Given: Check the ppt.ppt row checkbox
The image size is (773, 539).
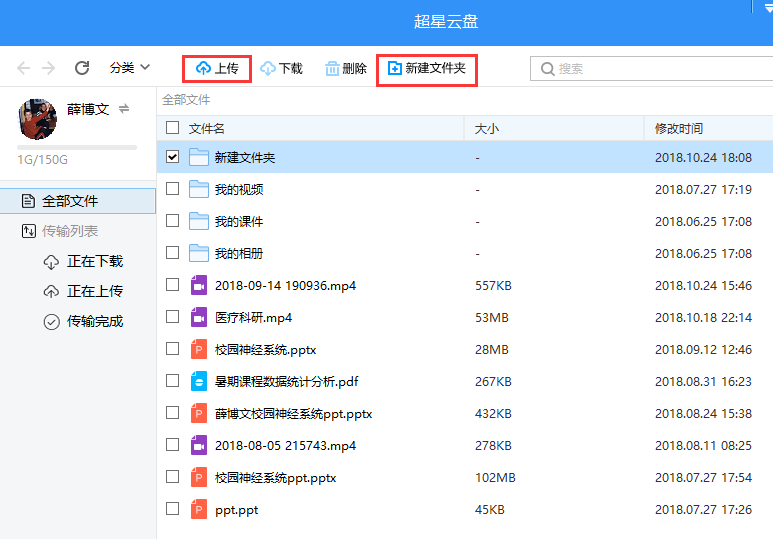Looking at the screenshot, I should (x=173, y=508).
